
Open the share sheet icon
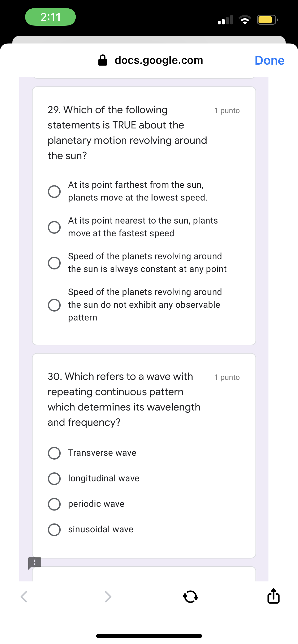(x=274, y=596)
